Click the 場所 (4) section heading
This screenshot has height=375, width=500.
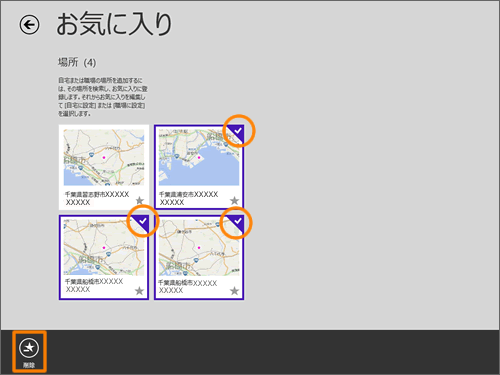77,62
